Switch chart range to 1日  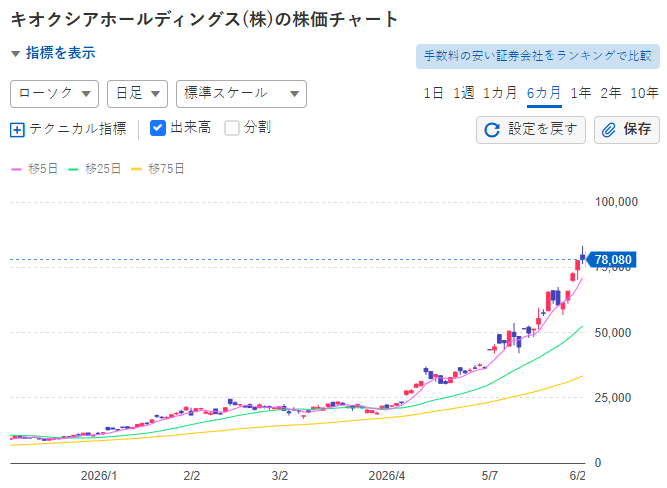point(433,93)
